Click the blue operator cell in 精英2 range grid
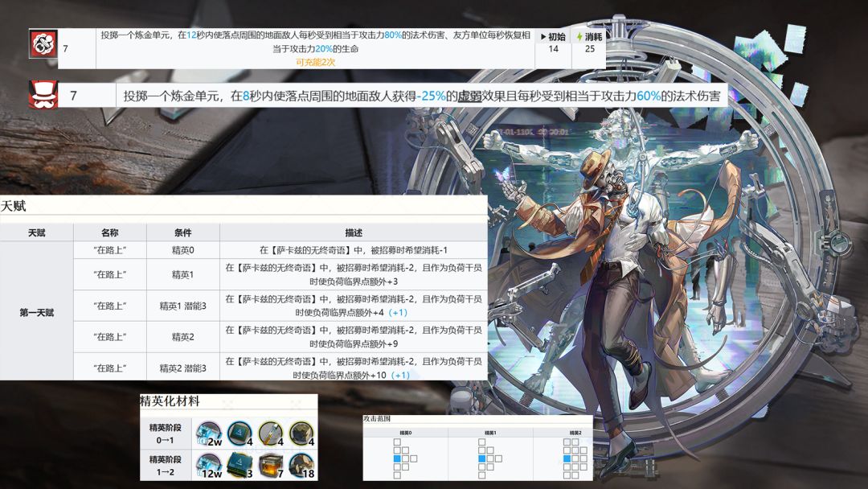868x489 pixels. tap(567, 458)
